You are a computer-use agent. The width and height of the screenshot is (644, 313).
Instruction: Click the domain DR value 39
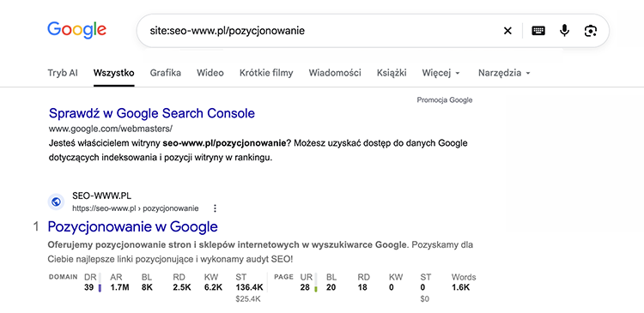(x=89, y=287)
